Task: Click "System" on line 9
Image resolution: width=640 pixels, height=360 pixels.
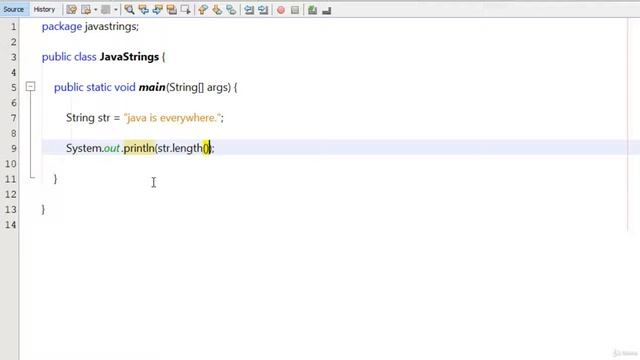Action: pyautogui.click(x=84, y=148)
